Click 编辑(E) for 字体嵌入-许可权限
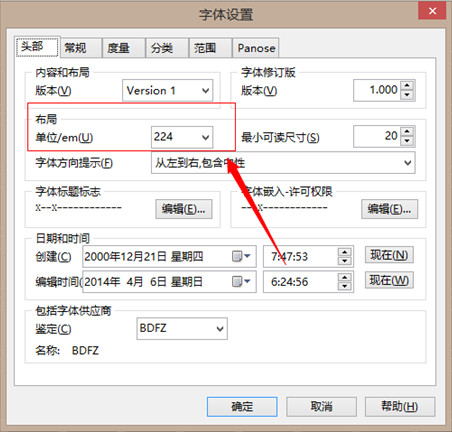 389,209
